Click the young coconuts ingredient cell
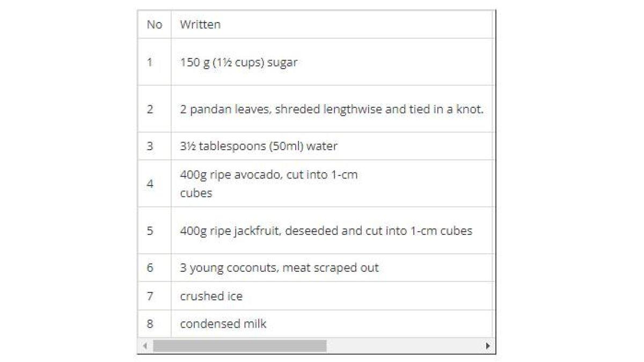The height and width of the screenshot is (362, 644). [331, 268]
